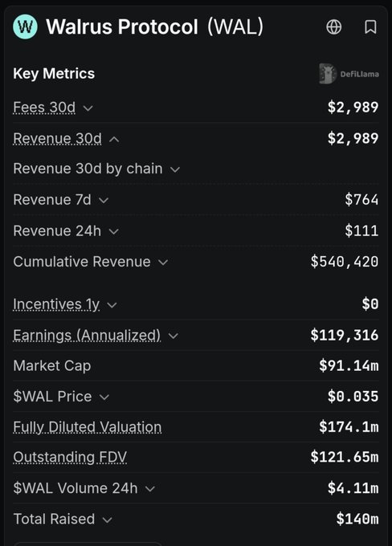392x546 pixels.
Task: Click the Key Metrics heading
Action: pos(54,74)
